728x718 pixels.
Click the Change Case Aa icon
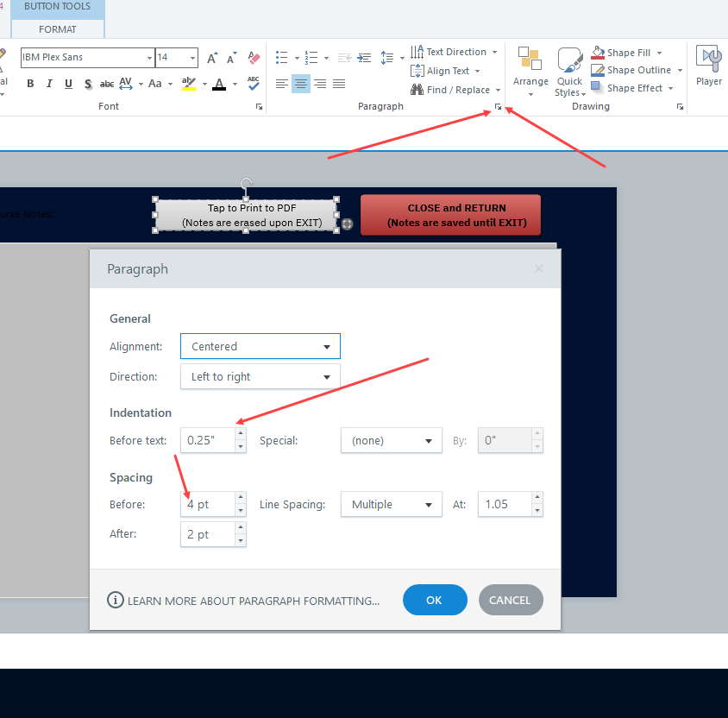click(x=155, y=84)
